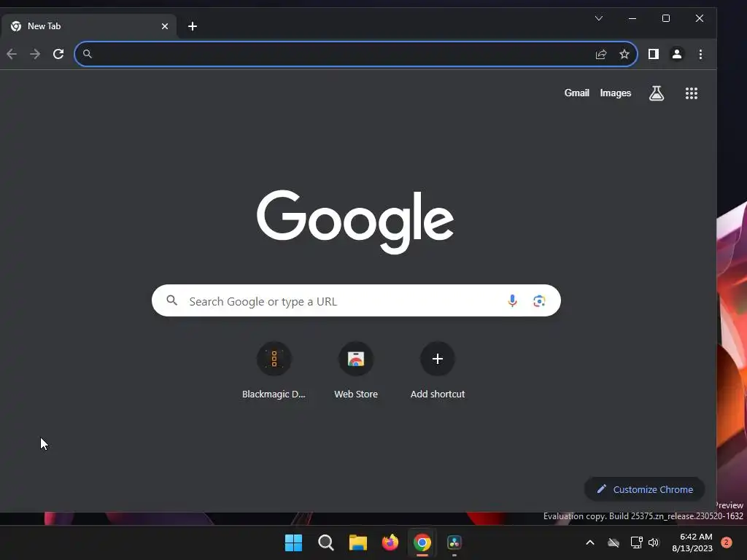
Task: Close the New Tab tab
Action: [x=165, y=26]
